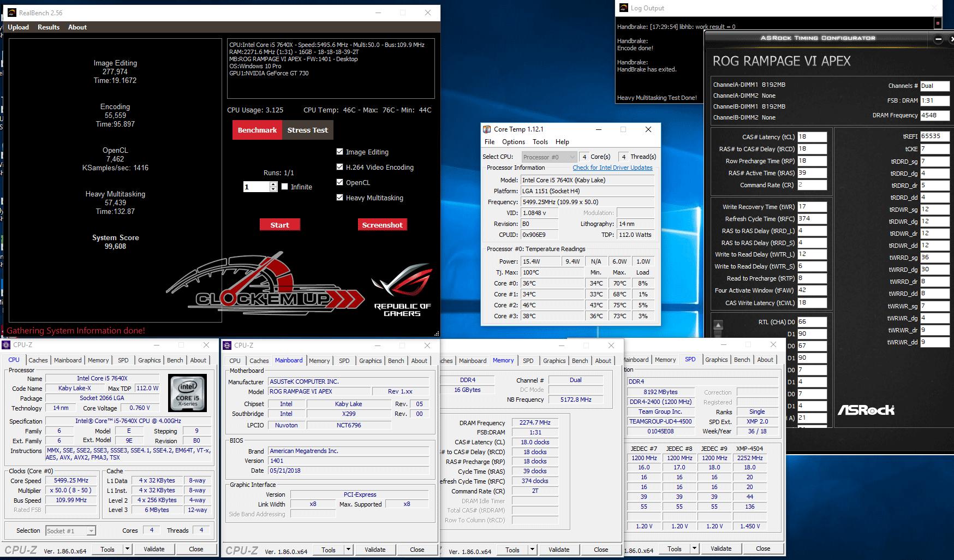Screen dimensions: 954x560
Task: Click the ASRock logo in Timing Configurator
Action: pos(866,410)
